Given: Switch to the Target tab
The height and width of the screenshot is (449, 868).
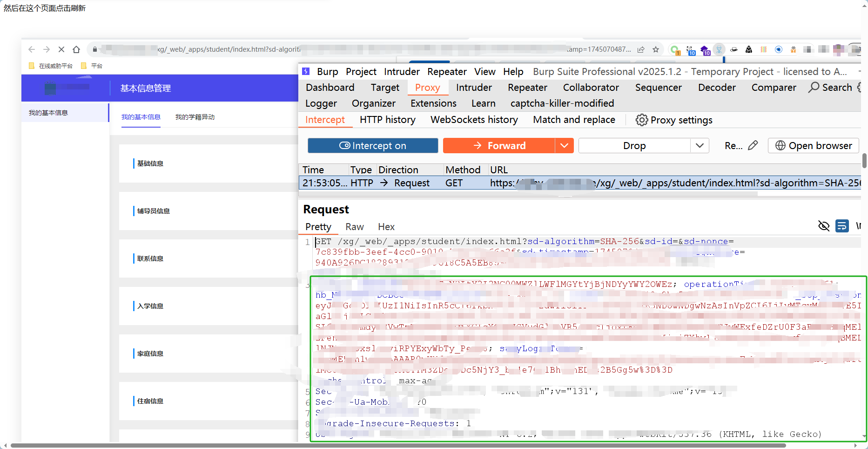Looking at the screenshot, I should [385, 88].
